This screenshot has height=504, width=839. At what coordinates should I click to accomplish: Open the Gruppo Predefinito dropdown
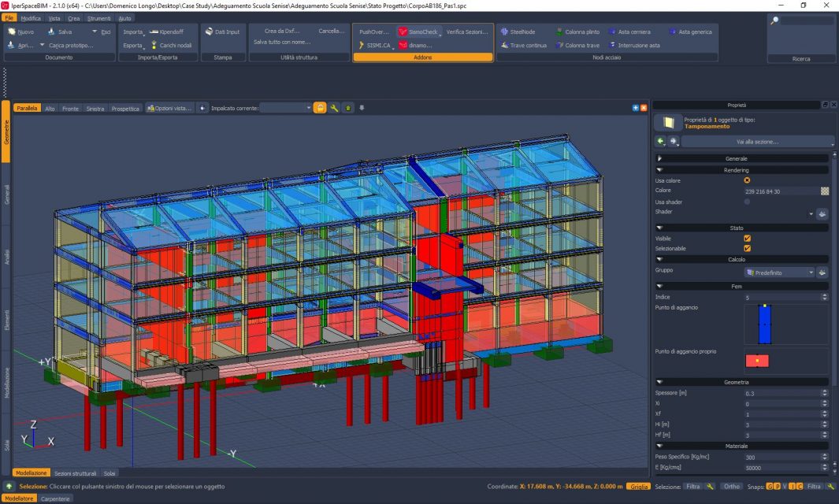pyautogui.click(x=779, y=272)
